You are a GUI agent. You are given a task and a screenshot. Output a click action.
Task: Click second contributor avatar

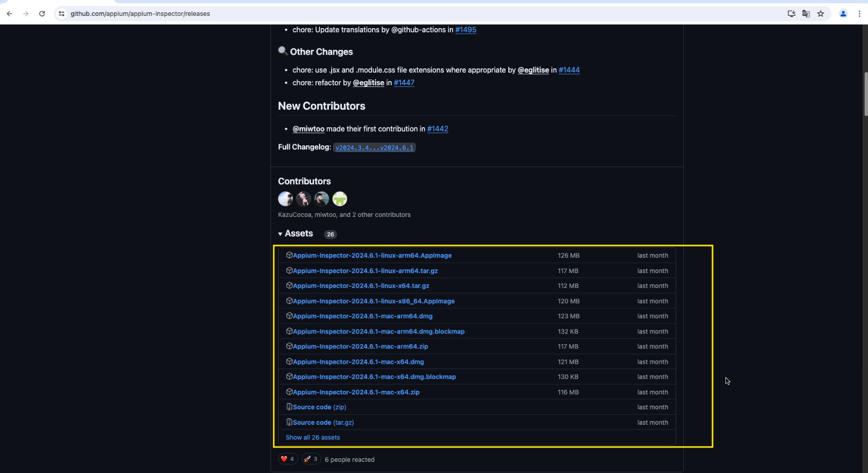coord(303,199)
